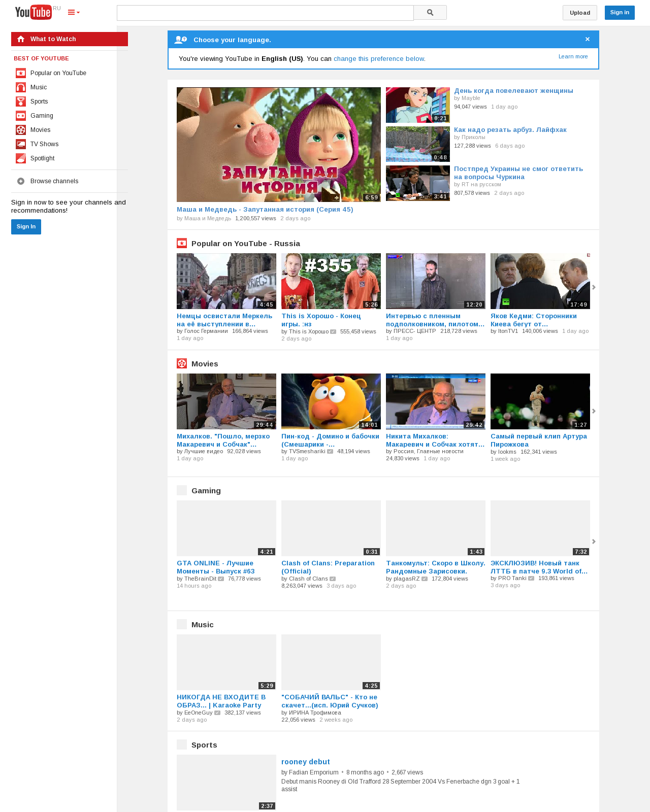
Task: Open Пин-код - Домино и бабочки thumbnail
Action: pos(331,401)
